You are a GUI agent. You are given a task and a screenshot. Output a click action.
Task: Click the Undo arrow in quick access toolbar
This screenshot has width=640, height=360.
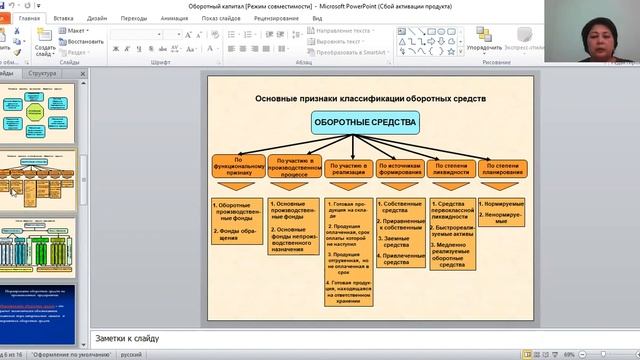12,5
